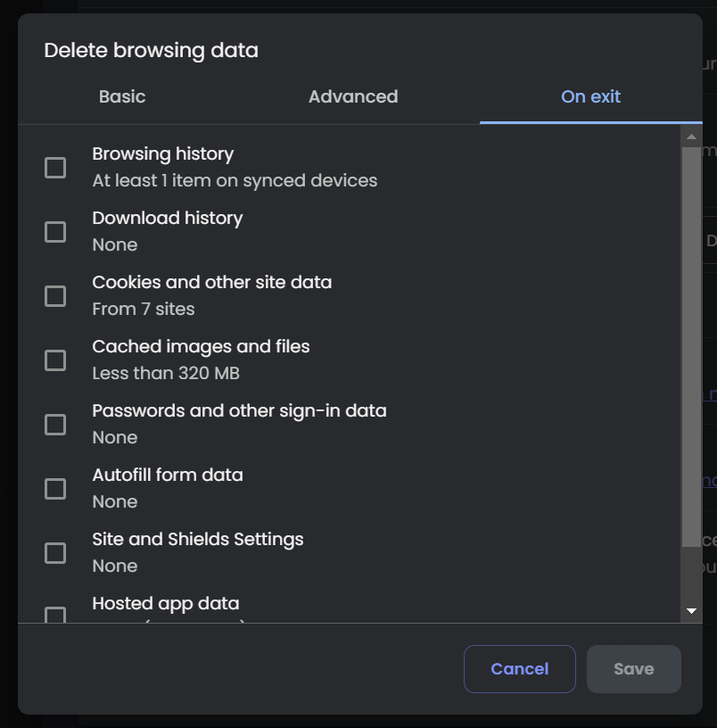Check the Download history box
Screen dimensions: 717x728
click(55, 232)
